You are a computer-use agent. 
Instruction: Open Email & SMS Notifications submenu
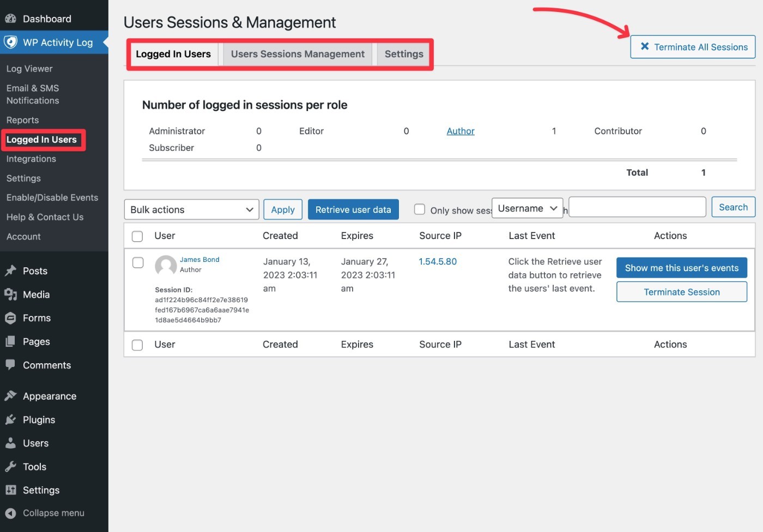point(33,94)
